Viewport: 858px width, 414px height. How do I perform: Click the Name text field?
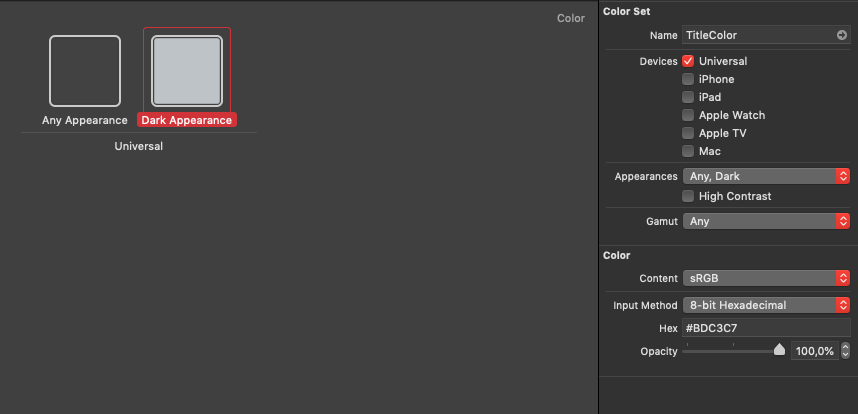(x=758, y=35)
